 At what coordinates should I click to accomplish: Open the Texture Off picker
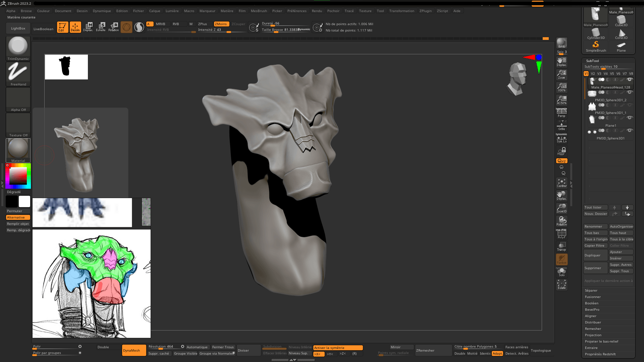18,125
